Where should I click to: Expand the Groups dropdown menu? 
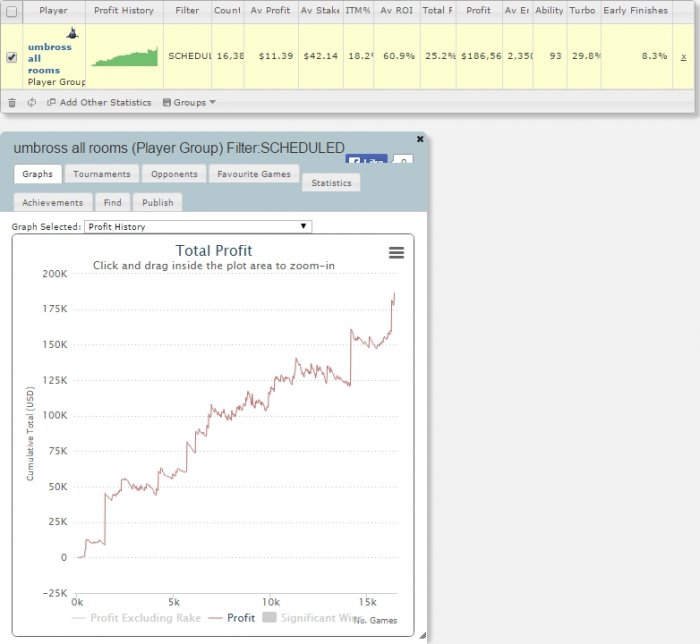coord(189,102)
